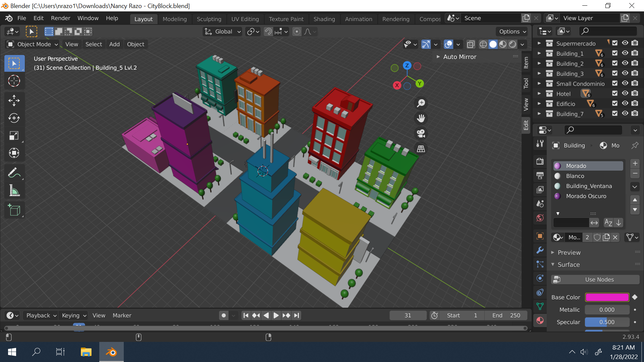Activate the Transform tool
The height and width of the screenshot is (362, 644).
click(x=14, y=153)
